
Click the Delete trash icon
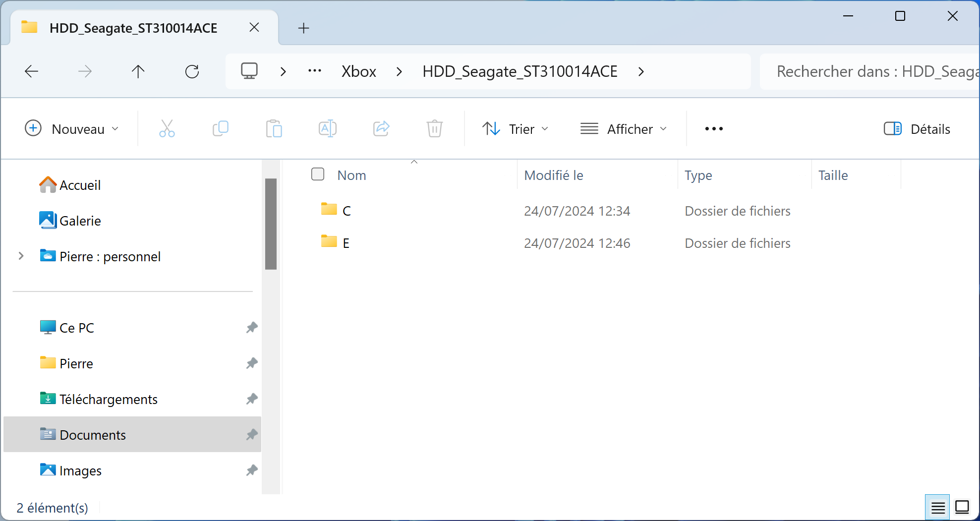click(x=435, y=129)
